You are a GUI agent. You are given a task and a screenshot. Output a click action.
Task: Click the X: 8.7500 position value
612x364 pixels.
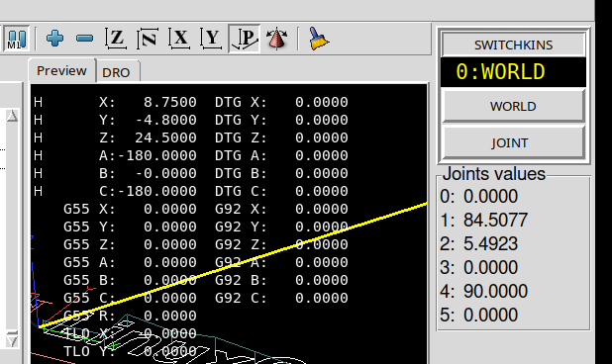click(x=148, y=102)
